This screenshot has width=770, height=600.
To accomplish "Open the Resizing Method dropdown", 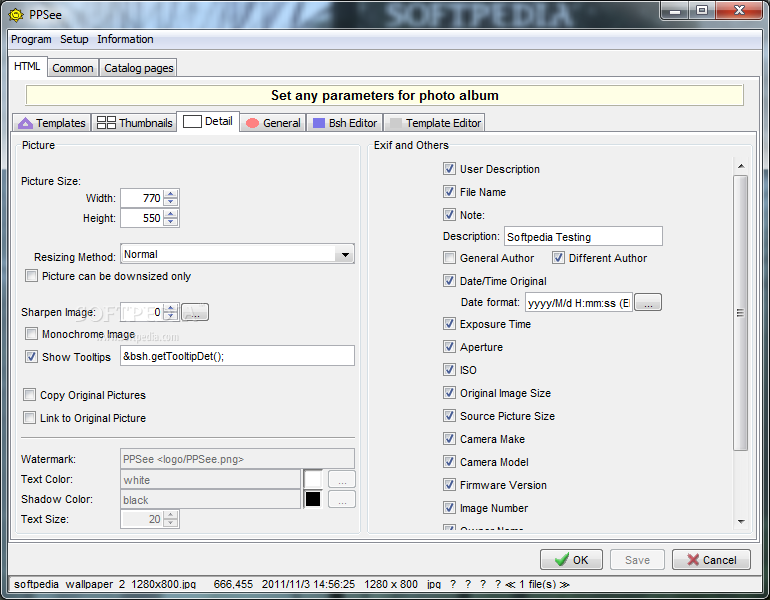I will coord(345,254).
